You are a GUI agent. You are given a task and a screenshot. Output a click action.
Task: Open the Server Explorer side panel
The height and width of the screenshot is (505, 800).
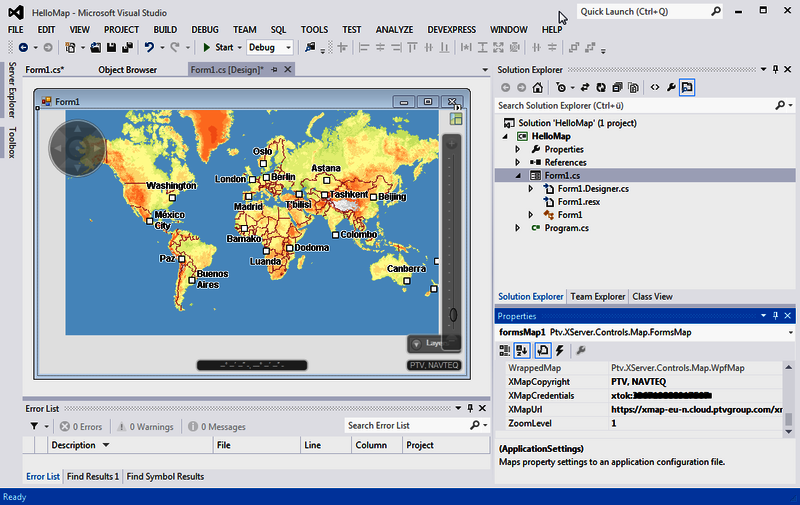coord(12,90)
